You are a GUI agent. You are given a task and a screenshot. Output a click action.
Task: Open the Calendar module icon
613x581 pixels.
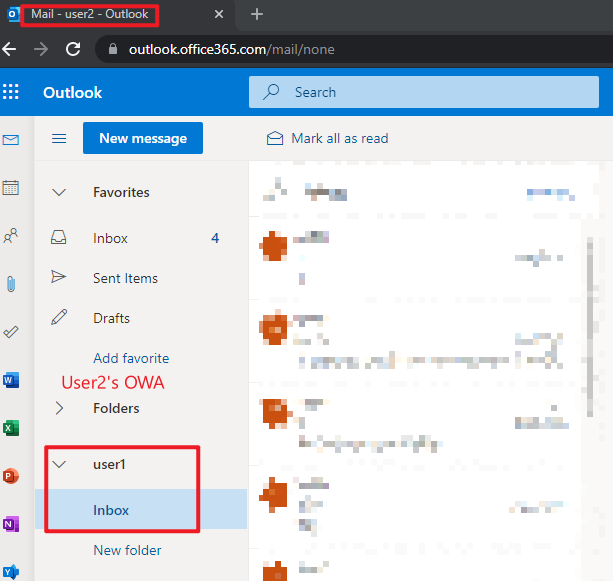pyautogui.click(x=11, y=188)
